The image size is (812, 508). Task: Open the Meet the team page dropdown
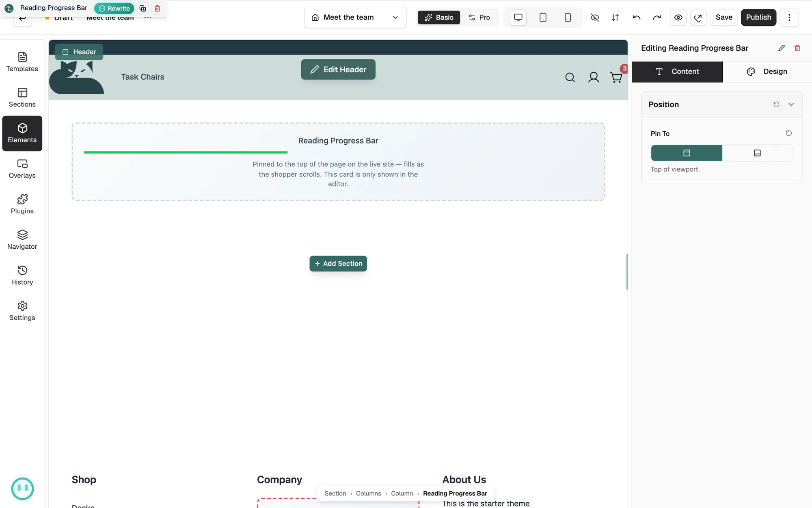[355, 17]
